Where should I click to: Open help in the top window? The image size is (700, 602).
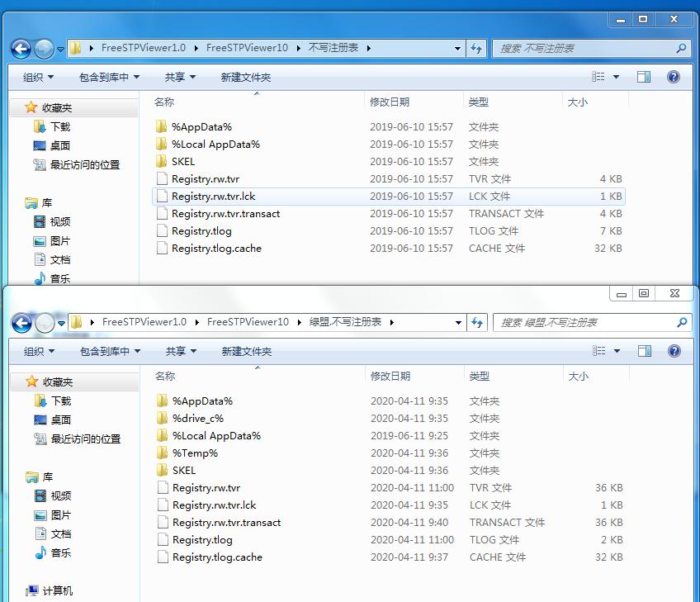pyautogui.click(x=674, y=77)
